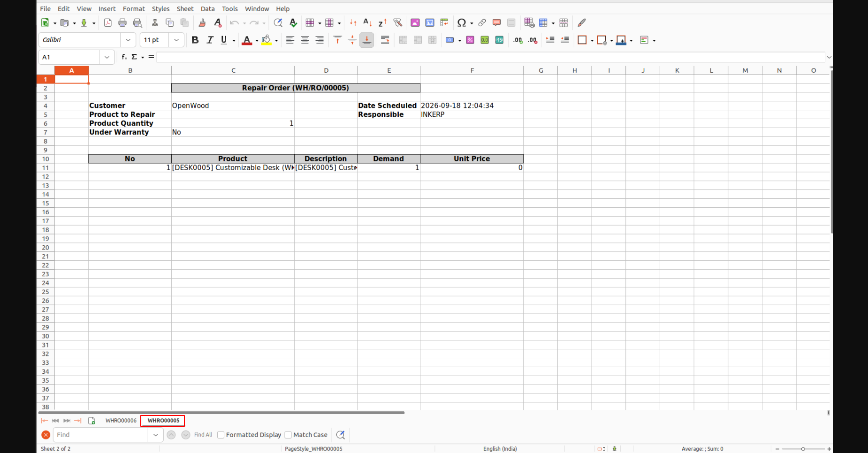The width and height of the screenshot is (868, 453).
Task: Cut selection with scissors icon
Action: [x=155, y=23]
